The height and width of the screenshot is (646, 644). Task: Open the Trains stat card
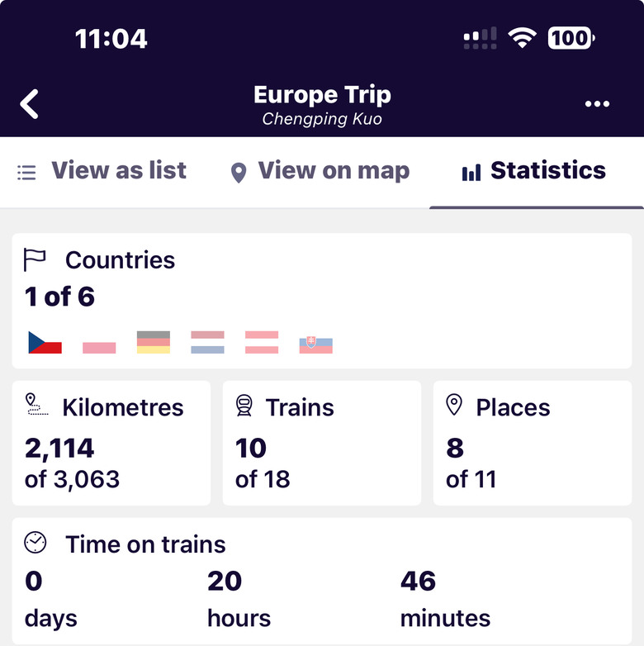point(322,443)
